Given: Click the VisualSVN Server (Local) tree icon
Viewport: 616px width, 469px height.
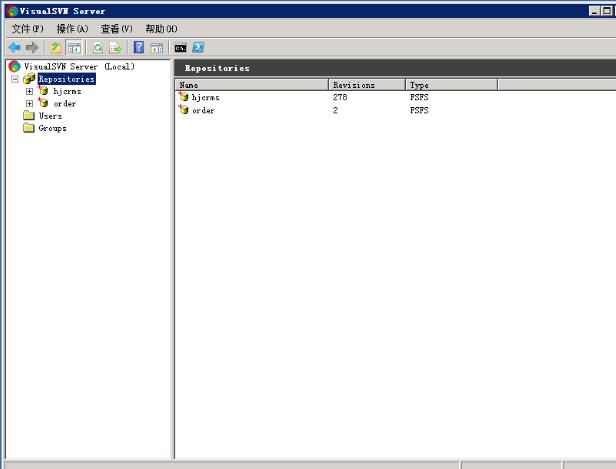Looking at the screenshot, I should (x=15, y=66).
